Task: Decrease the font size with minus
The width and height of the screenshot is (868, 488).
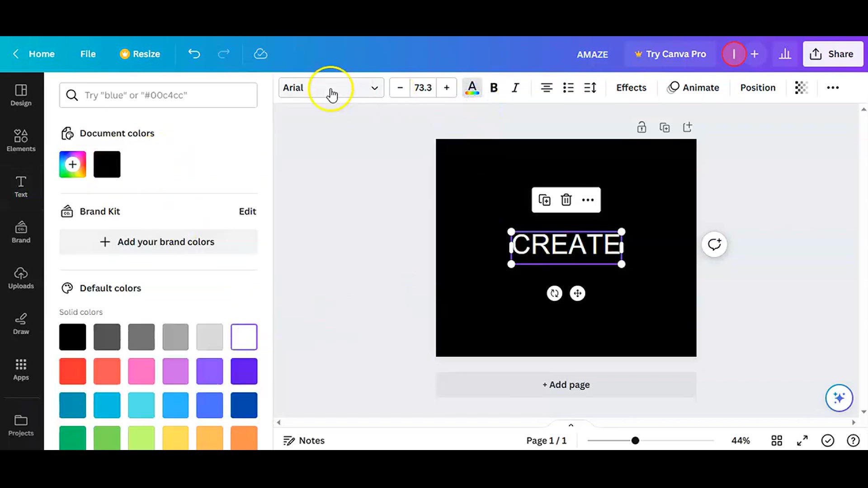Action: pos(400,88)
